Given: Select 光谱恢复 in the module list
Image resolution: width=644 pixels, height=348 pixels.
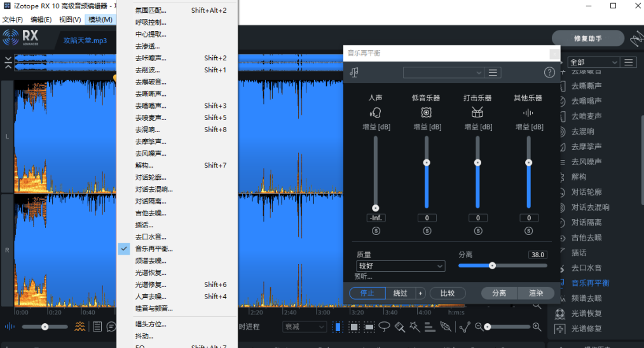Looking at the screenshot, I should pos(586,313).
